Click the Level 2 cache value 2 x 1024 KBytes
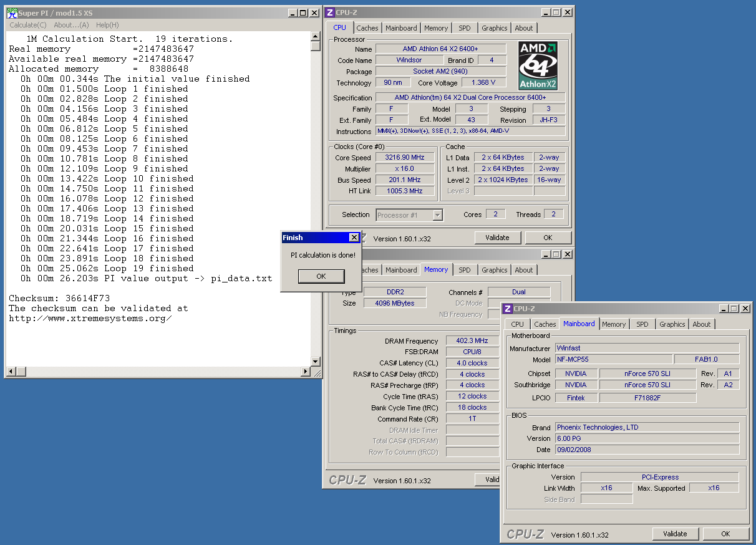This screenshot has height=545, width=756. pyautogui.click(x=503, y=180)
